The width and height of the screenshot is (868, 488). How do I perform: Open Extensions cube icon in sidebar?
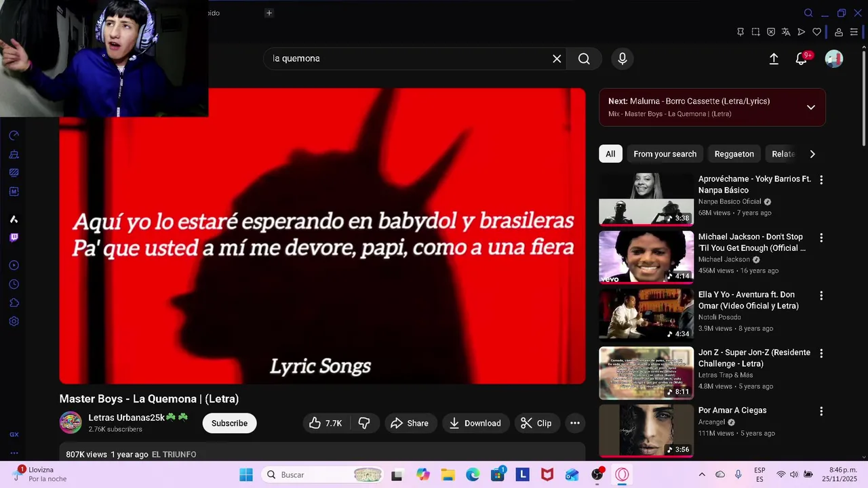[14, 303]
